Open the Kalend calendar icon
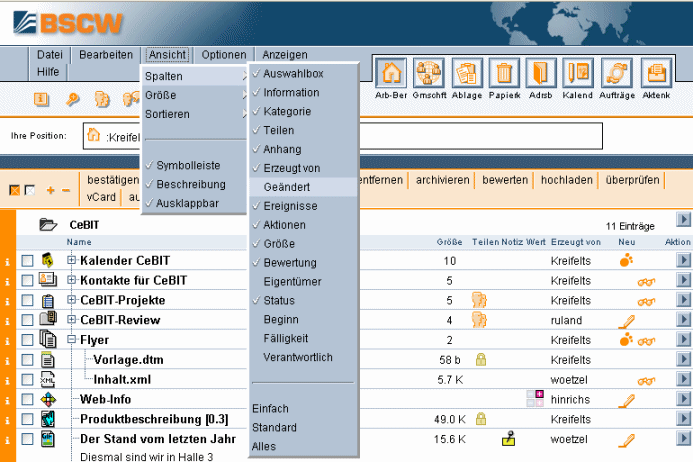 (x=578, y=73)
